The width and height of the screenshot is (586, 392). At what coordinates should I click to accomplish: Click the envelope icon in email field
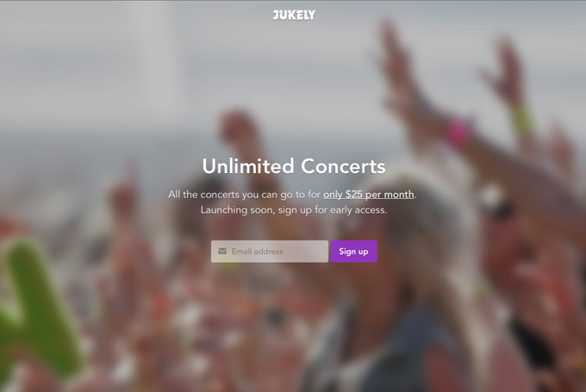coord(222,251)
